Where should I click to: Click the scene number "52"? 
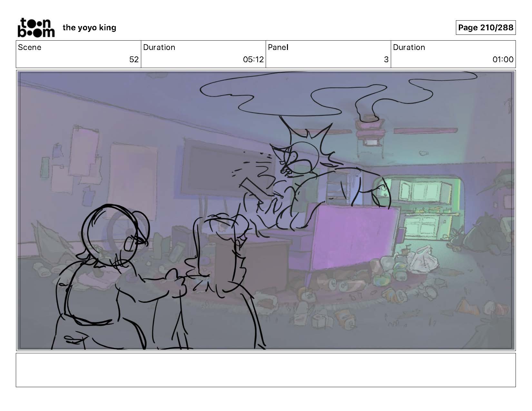pos(134,60)
